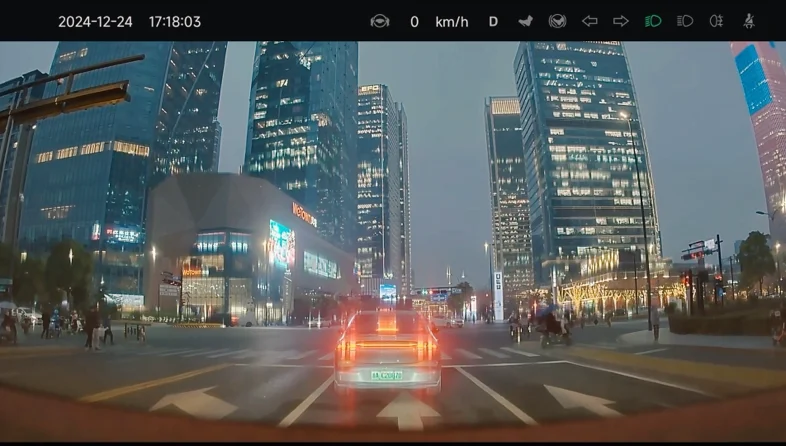Click the accelerator pedal indicator icon
This screenshot has width=786, height=446.
click(x=525, y=21)
